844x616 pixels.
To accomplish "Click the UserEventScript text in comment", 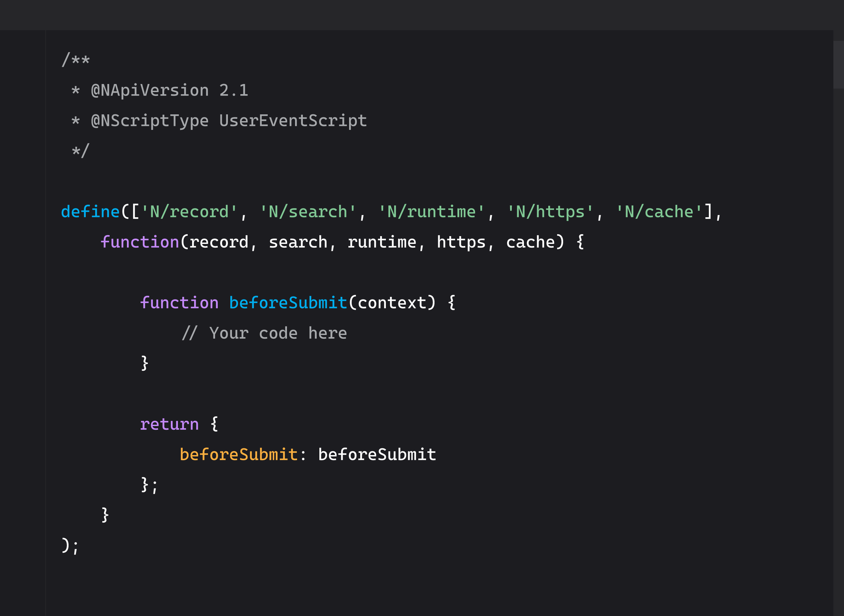I will [293, 121].
